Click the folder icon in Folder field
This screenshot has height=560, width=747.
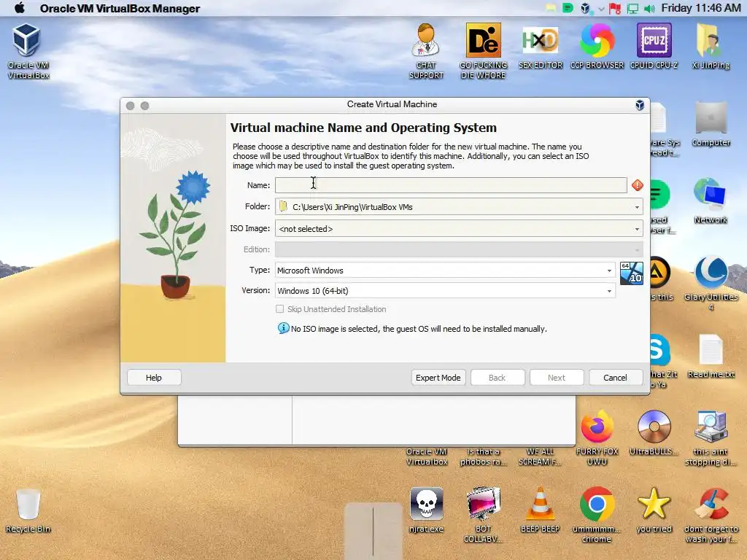pyautogui.click(x=284, y=206)
